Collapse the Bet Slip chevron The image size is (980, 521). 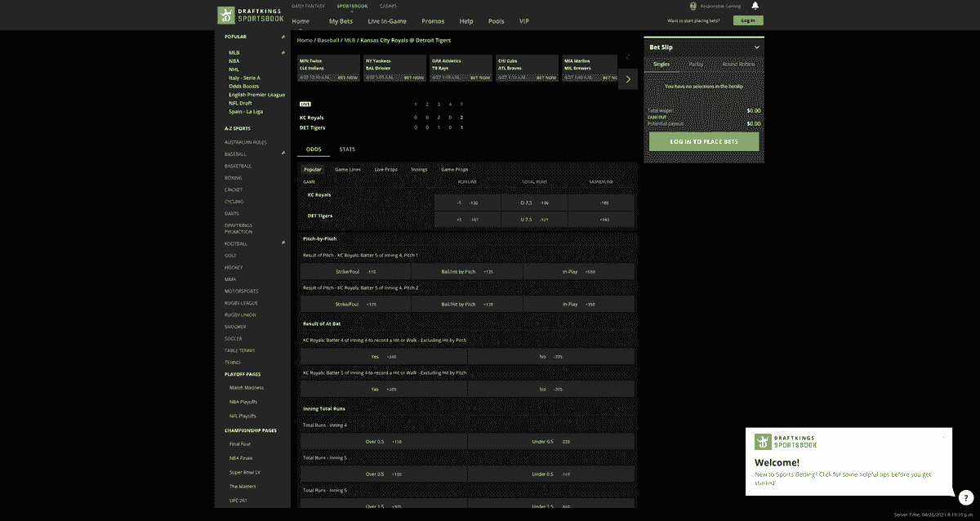click(x=756, y=47)
